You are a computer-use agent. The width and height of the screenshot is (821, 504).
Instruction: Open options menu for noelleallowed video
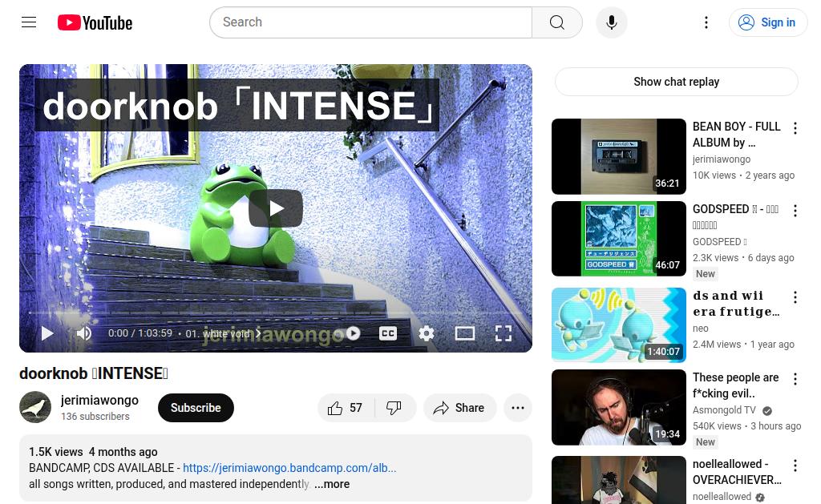795,466
